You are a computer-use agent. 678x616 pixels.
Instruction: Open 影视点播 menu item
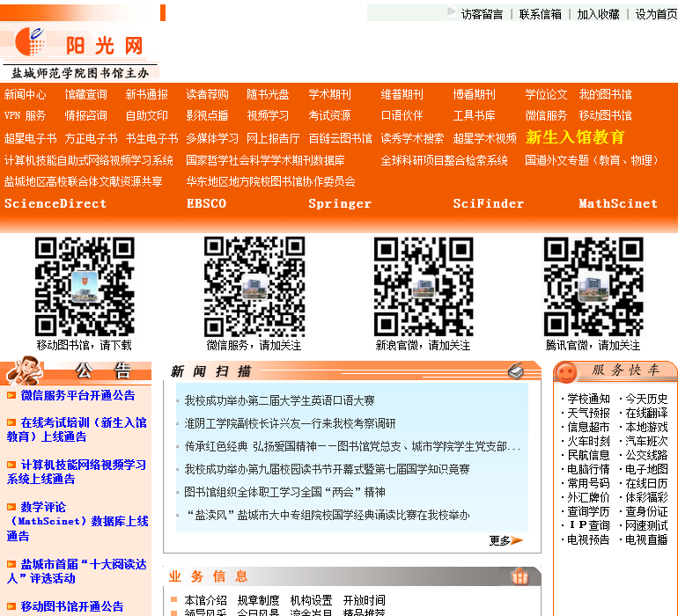pos(207,115)
